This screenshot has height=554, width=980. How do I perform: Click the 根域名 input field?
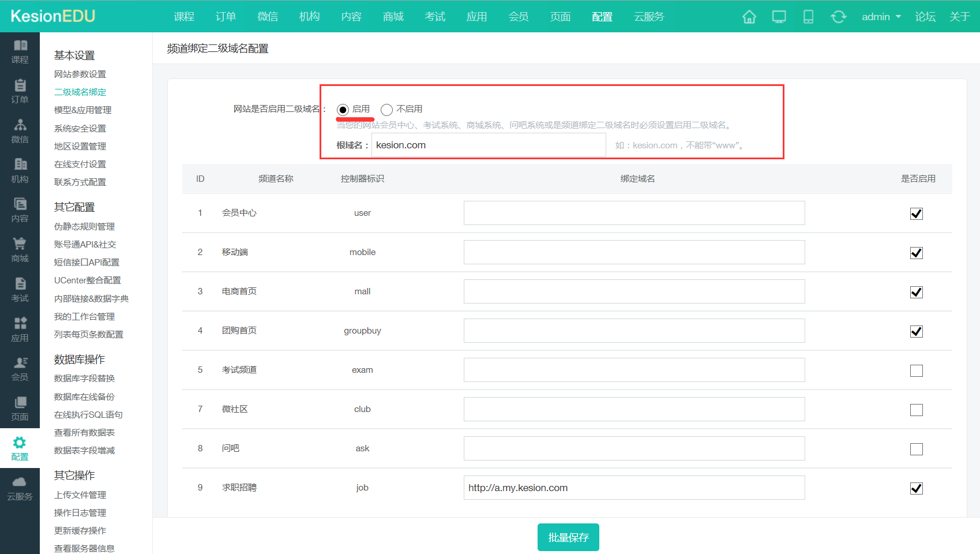pyautogui.click(x=488, y=145)
